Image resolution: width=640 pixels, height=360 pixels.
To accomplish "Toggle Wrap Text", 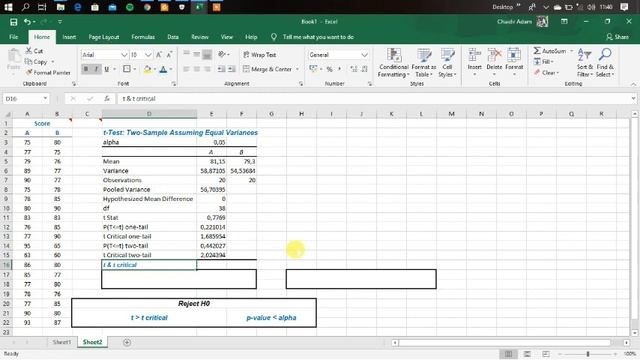I will tap(260, 55).
